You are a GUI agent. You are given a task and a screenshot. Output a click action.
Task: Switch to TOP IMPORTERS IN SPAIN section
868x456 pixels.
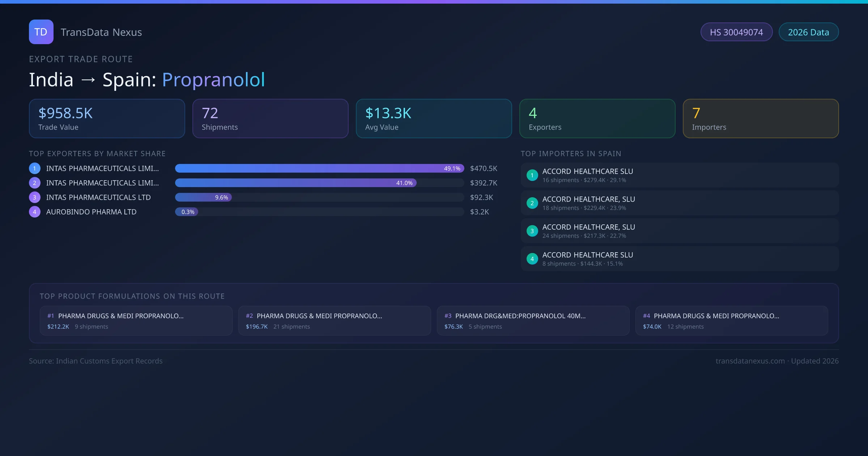click(571, 153)
